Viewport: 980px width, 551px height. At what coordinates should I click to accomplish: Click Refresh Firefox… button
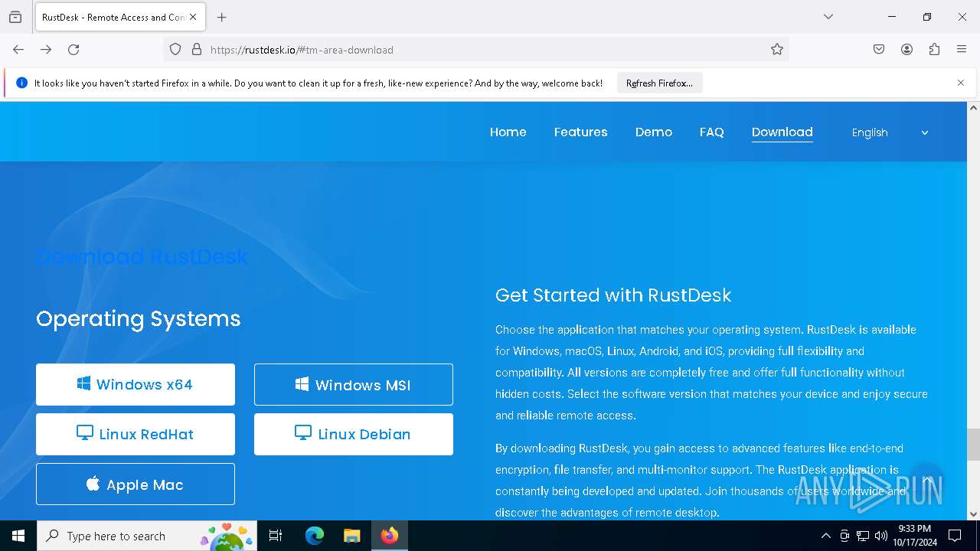tap(659, 83)
